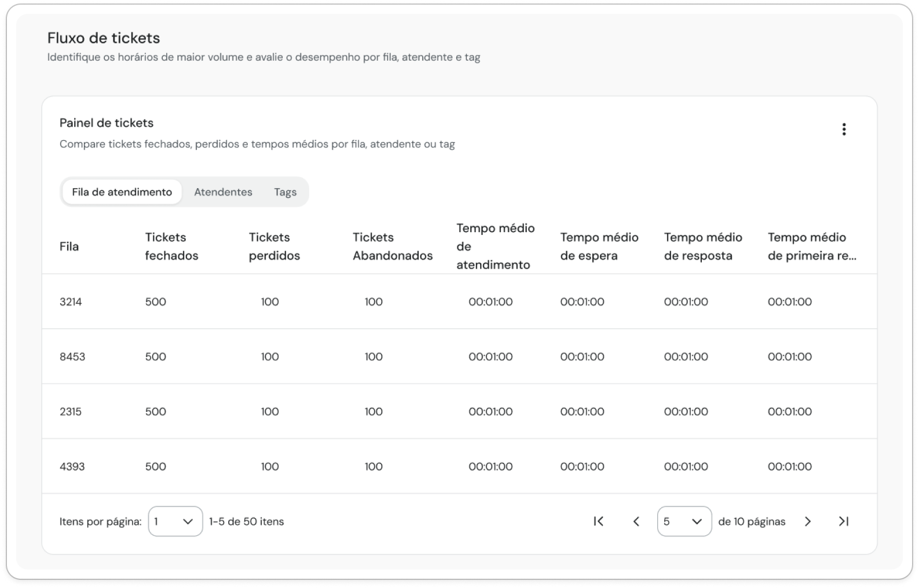Click the Fila column header

[69, 247]
